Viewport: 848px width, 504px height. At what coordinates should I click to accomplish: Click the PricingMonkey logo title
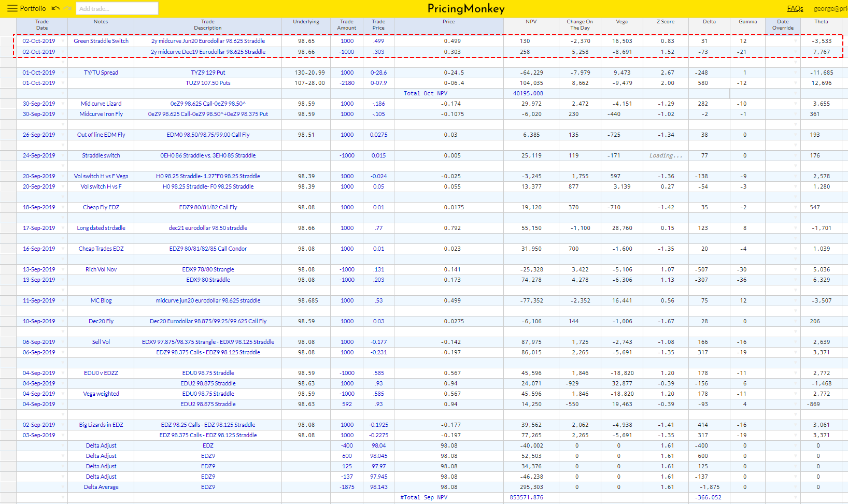(x=466, y=8)
